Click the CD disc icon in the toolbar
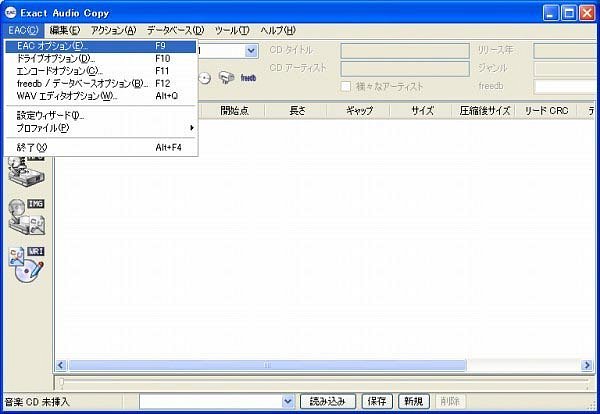Image resolution: width=600 pixels, height=414 pixels. (x=205, y=78)
